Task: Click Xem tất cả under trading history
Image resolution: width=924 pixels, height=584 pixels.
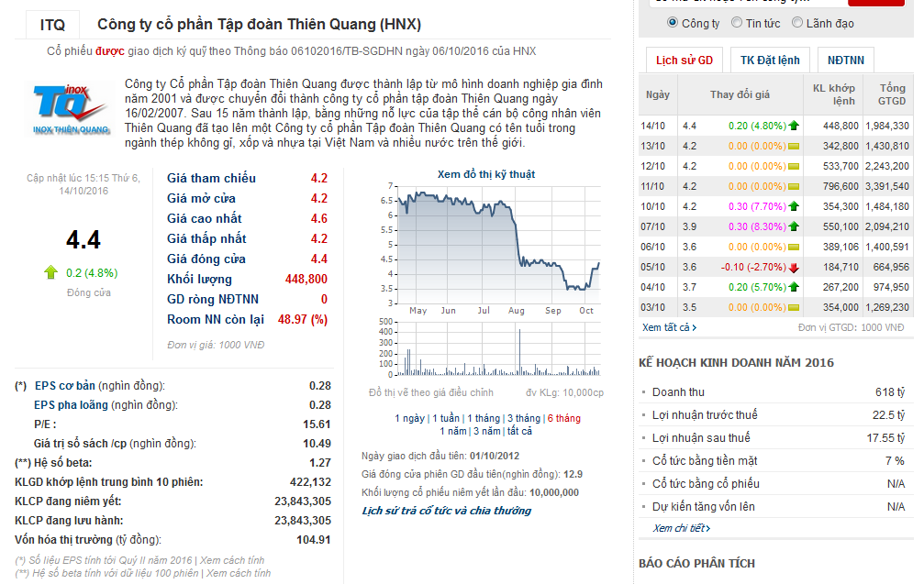Action: point(670,327)
